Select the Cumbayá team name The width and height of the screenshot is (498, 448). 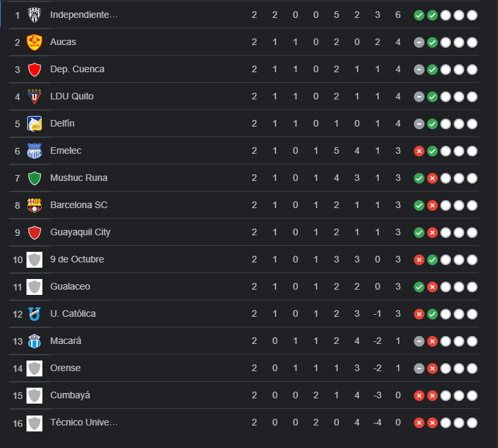tap(70, 395)
